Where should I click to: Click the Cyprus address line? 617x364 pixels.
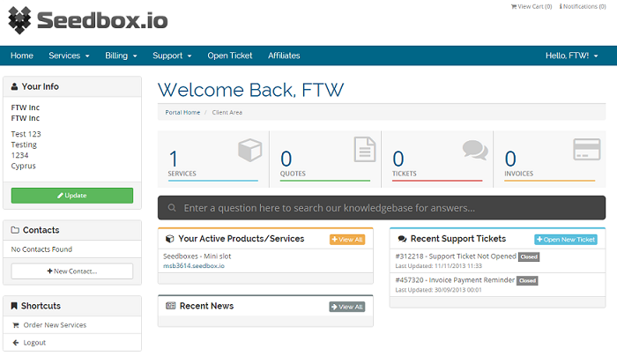(23, 166)
